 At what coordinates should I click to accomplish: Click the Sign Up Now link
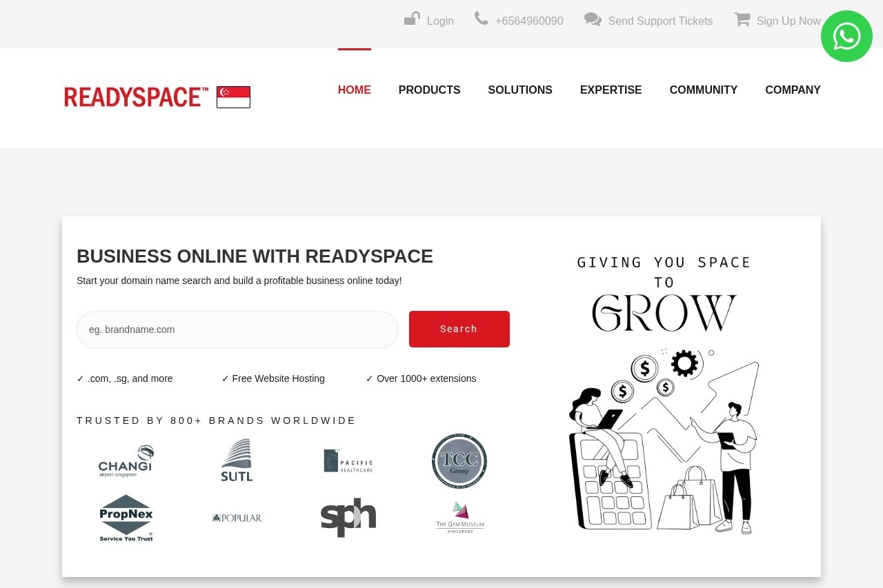click(788, 21)
